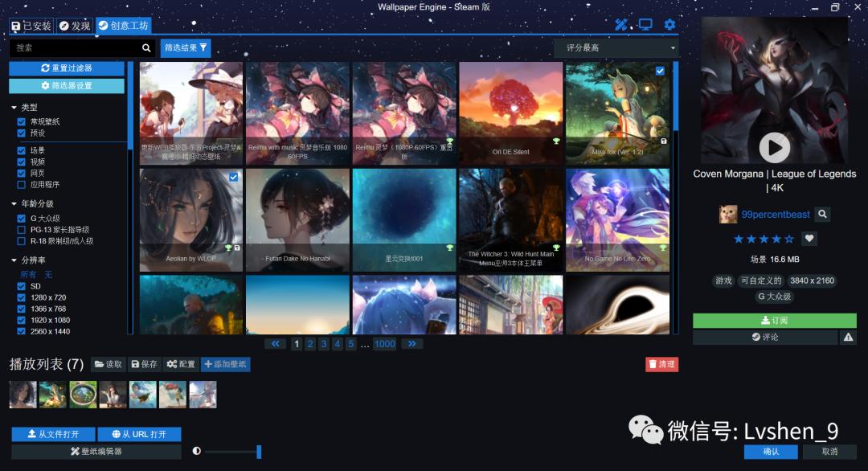Click 重置过滤器 button
Image resolution: width=868 pixels, height=471 pixels.
pos(67,68)
